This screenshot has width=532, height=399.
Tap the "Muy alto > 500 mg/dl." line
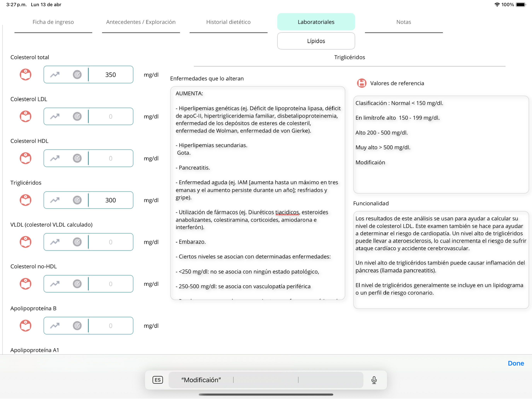383,147
